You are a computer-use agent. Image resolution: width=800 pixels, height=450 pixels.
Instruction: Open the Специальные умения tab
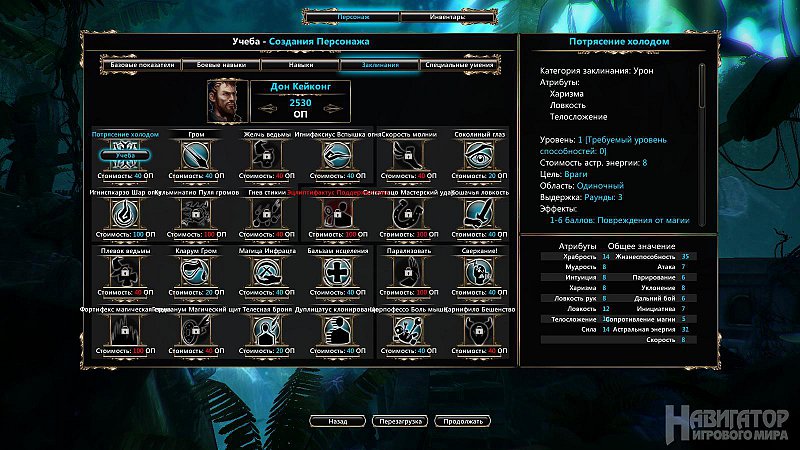pos(459,65)
